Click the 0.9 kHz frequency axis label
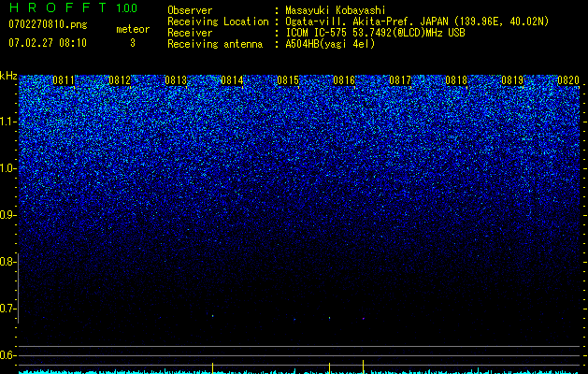Image resolution: width=588 pixels, height=374 pixels. [x=7, y=215]
